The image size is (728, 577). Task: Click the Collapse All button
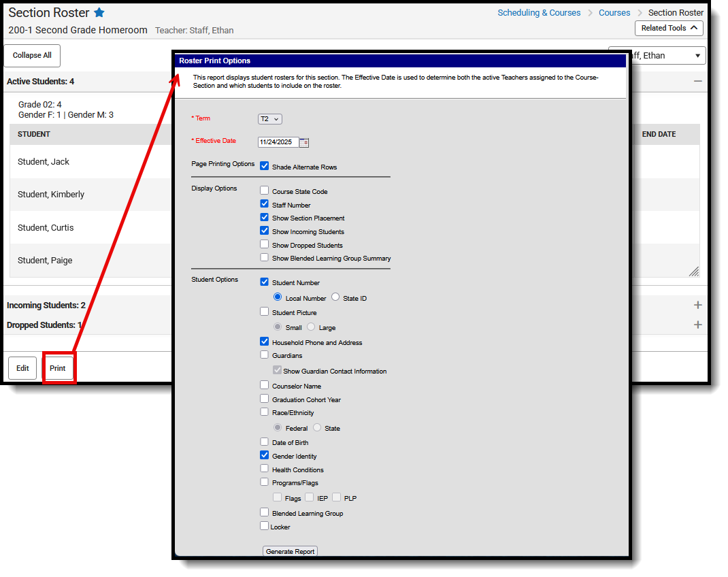pos(31,55)
